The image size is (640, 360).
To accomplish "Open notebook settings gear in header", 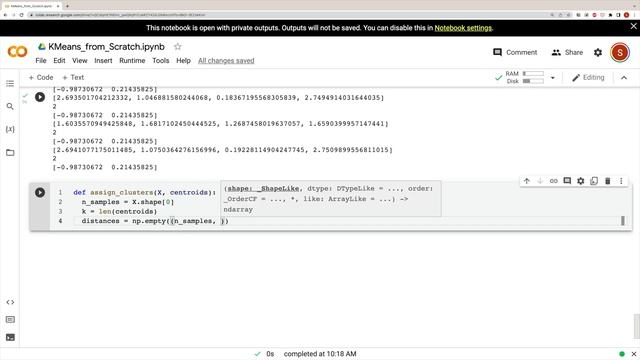I will [598, 52].
